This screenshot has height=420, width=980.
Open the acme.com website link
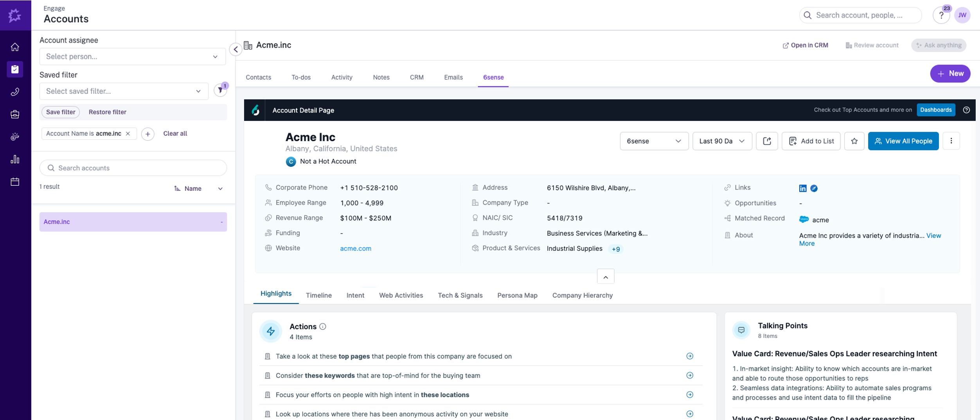point(355,248)
